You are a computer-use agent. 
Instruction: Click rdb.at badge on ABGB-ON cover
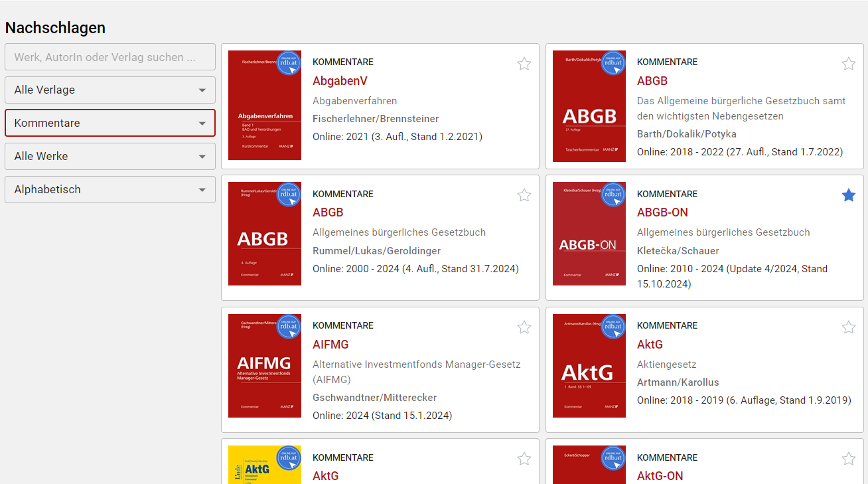[613, 194]
